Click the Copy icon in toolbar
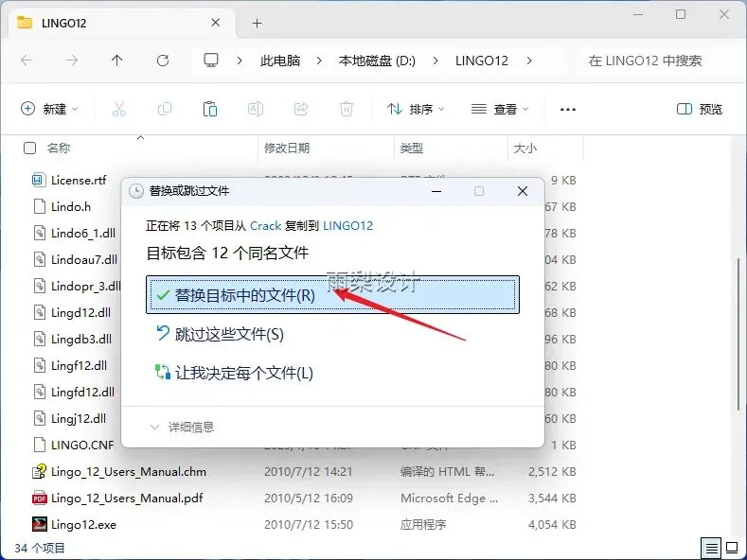Screen dimensions: 747x560 (165, 109)
